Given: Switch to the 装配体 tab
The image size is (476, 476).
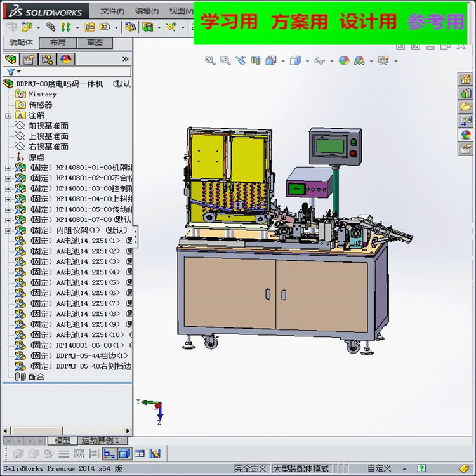Looking at the screenshot, I should pyautogui.click(x=21, y=43).
